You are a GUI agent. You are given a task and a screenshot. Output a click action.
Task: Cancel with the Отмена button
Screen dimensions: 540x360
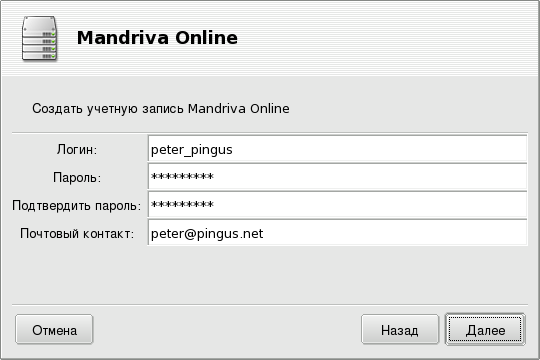click(54, 329)
